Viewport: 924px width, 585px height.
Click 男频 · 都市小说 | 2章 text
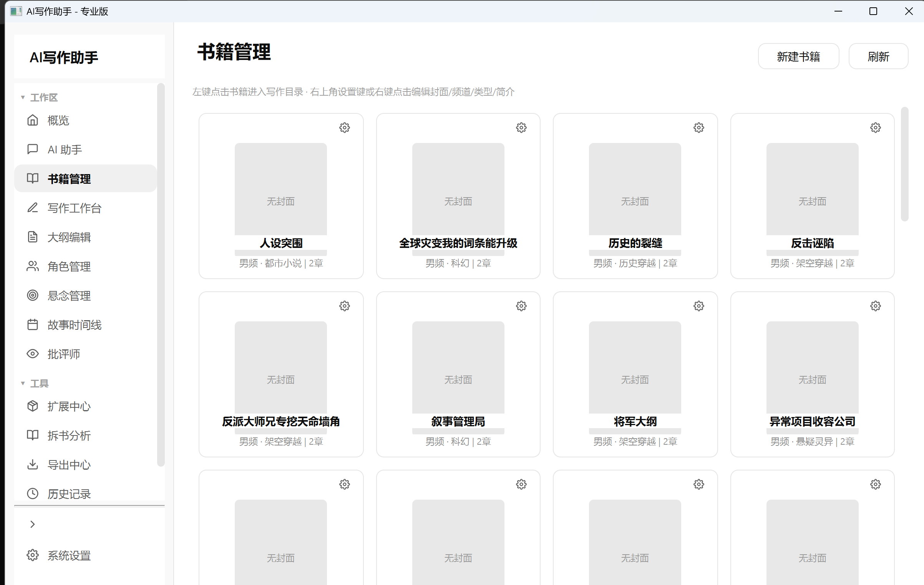(281, 263)
